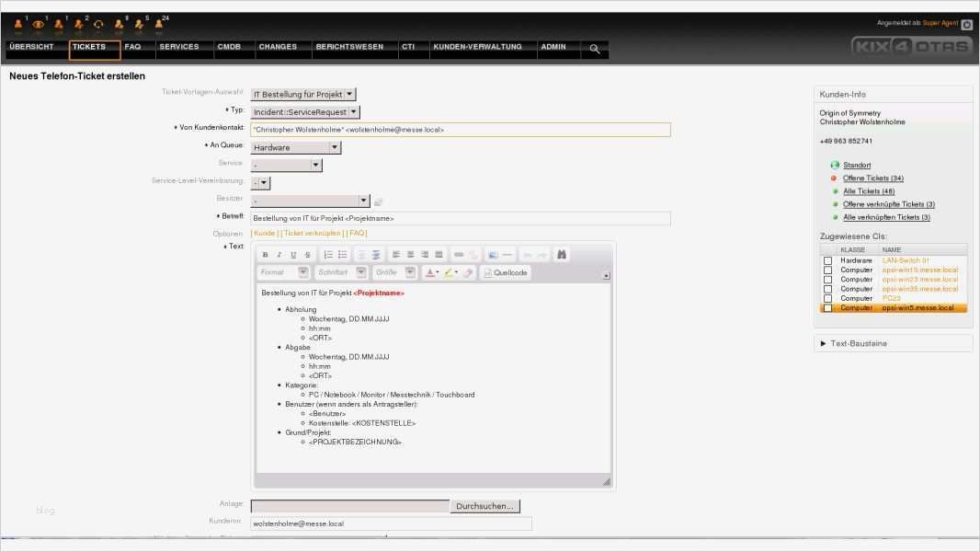Open the text color picker
The image size is (980, 552).
pos(432,272)
